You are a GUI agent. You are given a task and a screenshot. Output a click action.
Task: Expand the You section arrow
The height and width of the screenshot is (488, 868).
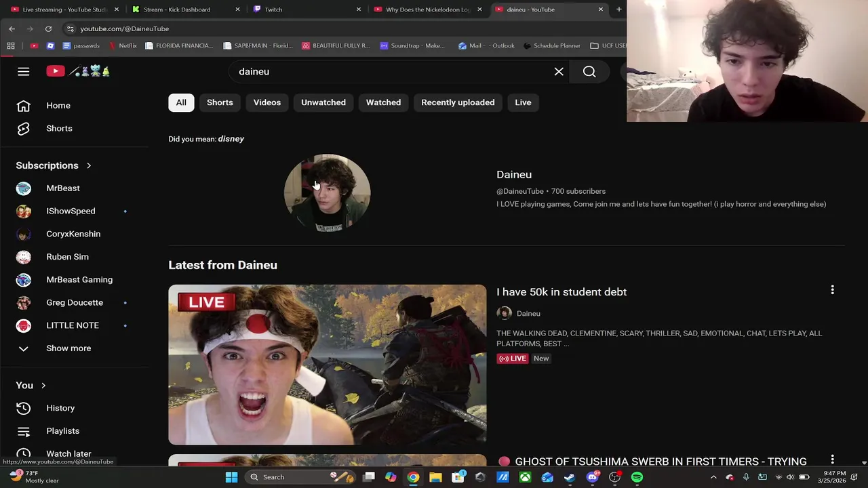pos(43,386)
